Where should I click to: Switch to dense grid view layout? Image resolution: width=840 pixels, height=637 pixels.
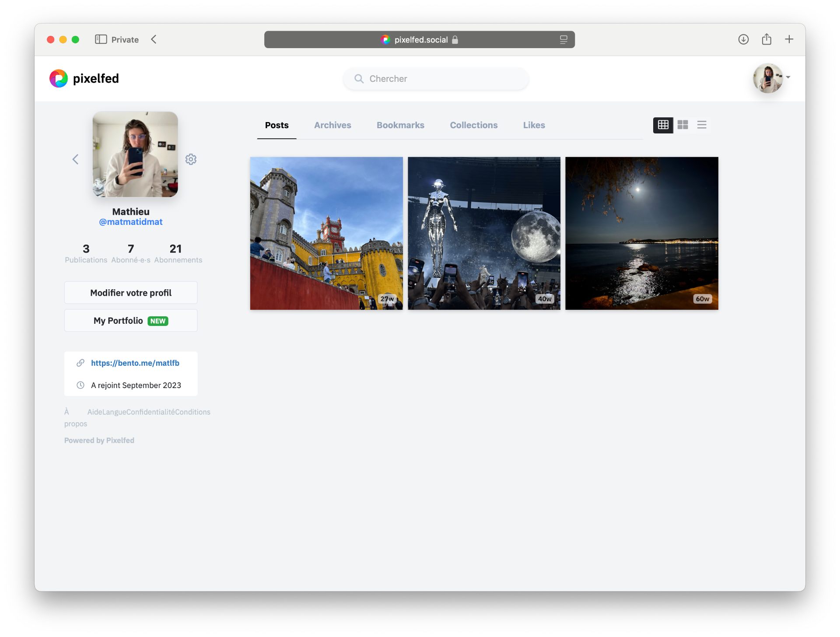click(663, 125)
